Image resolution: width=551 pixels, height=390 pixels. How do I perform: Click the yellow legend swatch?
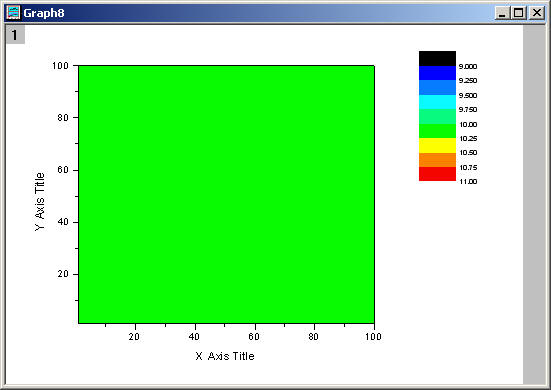[437, 145]
